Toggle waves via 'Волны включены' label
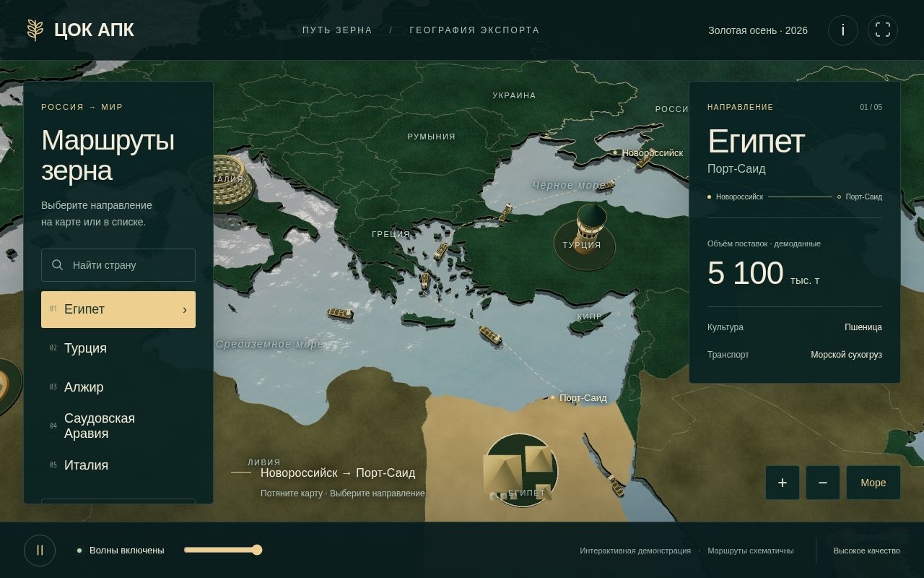This screenshot has width=924, height=578. [127, 551]
